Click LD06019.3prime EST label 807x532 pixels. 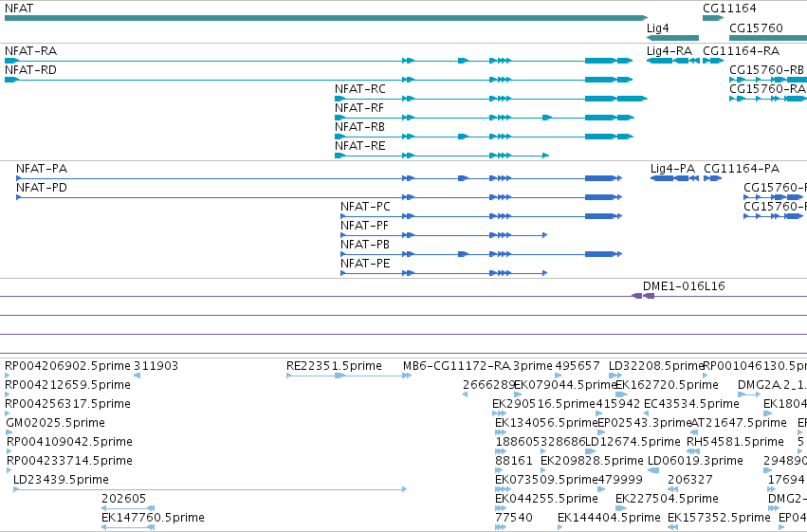click(695, 461)
